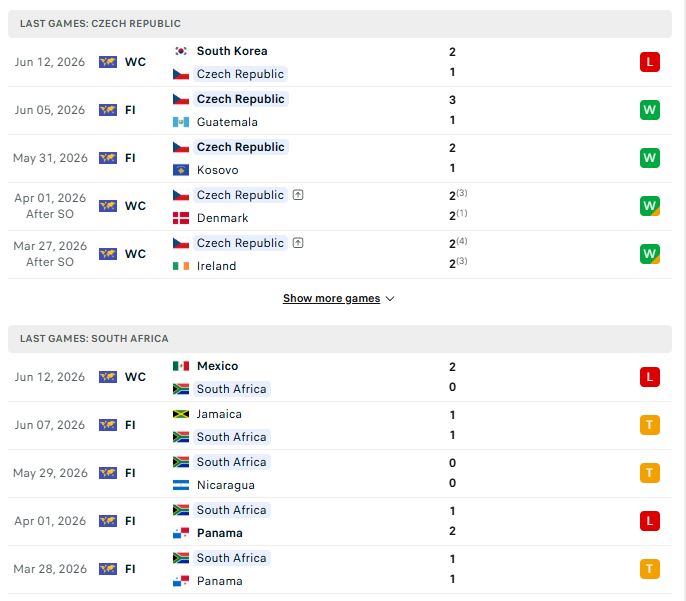Select the Nicaragua match row on May 29, 2026
Viewport: 686px width, 601px height.
click(x=340, y=473)
